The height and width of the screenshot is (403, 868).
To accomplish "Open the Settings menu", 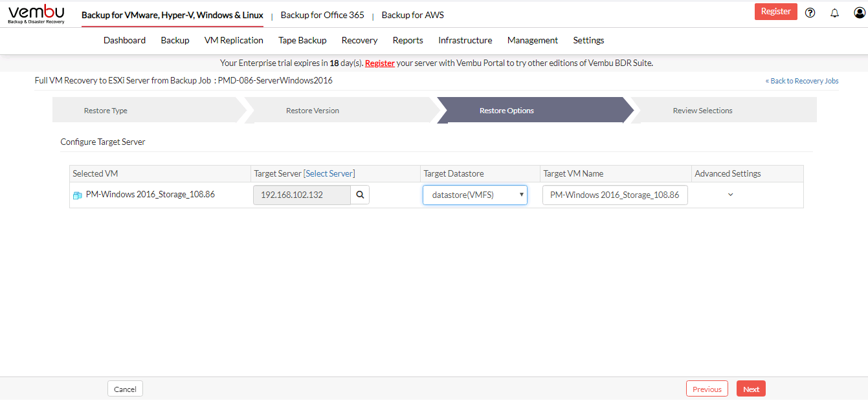I will pos(588,40).
